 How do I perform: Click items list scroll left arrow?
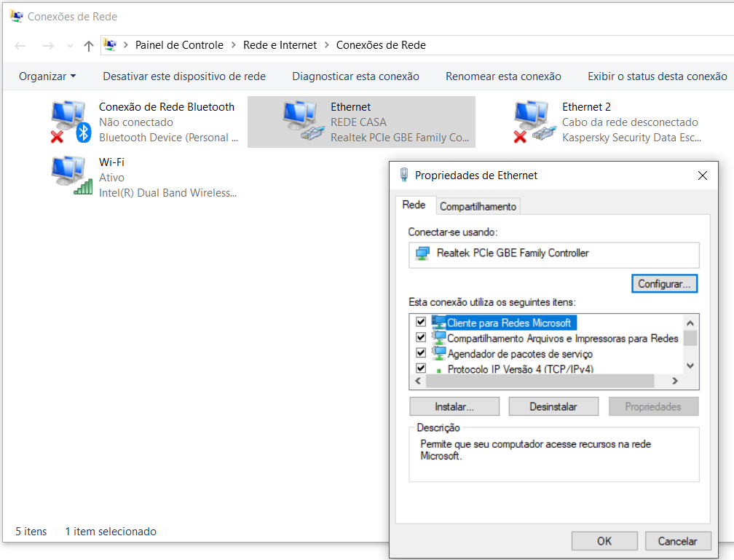click(418, 381)
